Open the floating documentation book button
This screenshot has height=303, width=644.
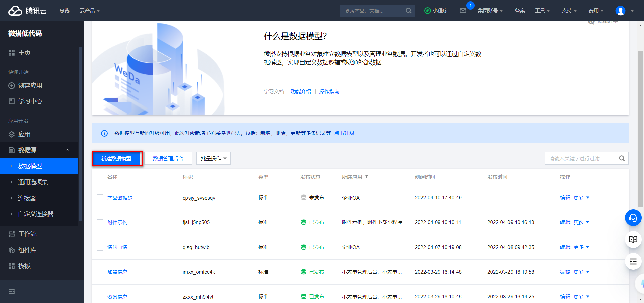pos(633,240)
